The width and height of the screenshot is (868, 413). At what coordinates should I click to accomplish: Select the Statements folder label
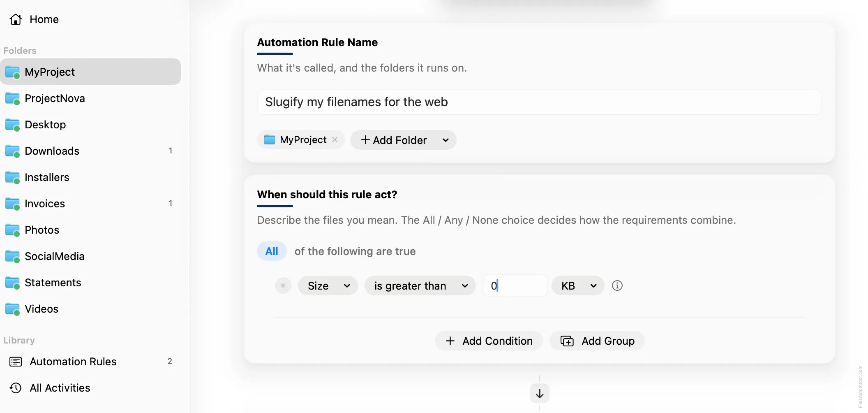[53, 283]
